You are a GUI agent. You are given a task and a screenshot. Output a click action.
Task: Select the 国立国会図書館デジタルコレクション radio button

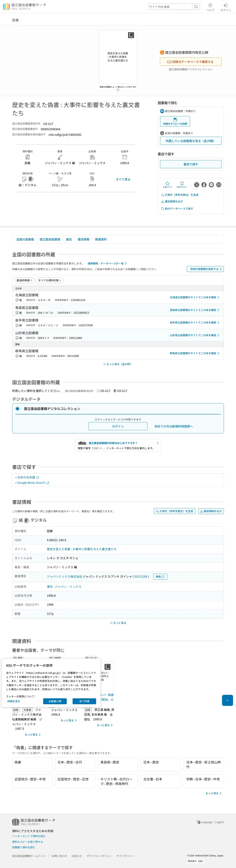coord(17,409)
